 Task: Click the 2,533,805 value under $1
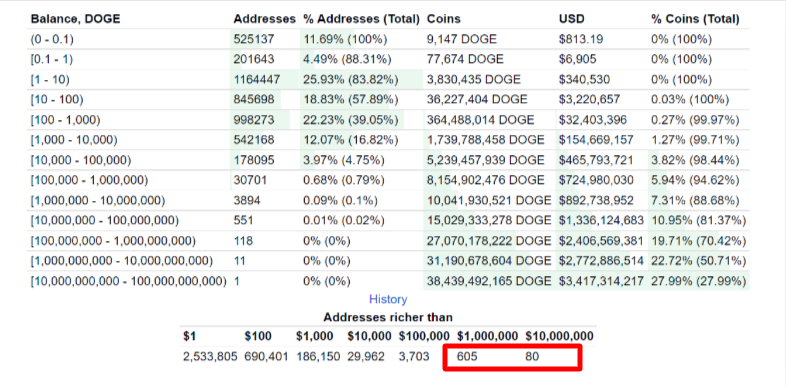211,357
